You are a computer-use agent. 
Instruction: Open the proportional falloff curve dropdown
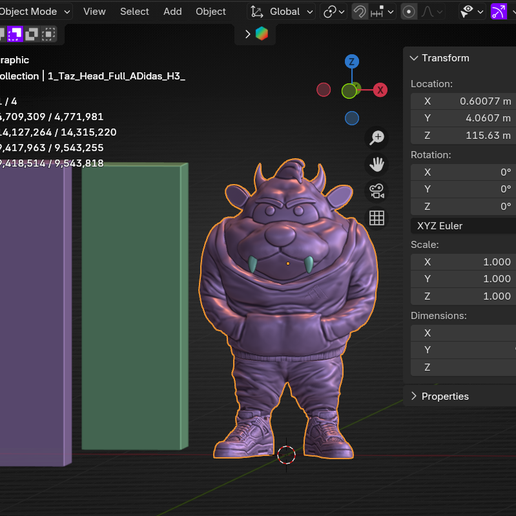click(x=432, y=12)
